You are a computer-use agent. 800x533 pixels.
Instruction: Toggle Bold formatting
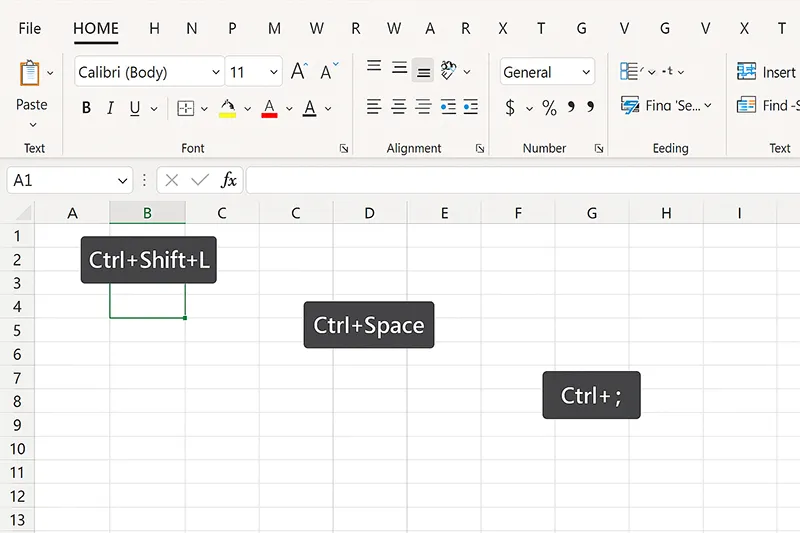[x=86, y=108]
